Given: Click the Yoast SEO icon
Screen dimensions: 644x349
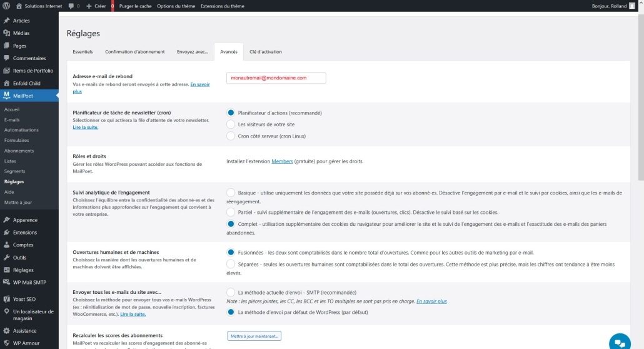Looking at the screenshot, I should [x=7, y=299].
